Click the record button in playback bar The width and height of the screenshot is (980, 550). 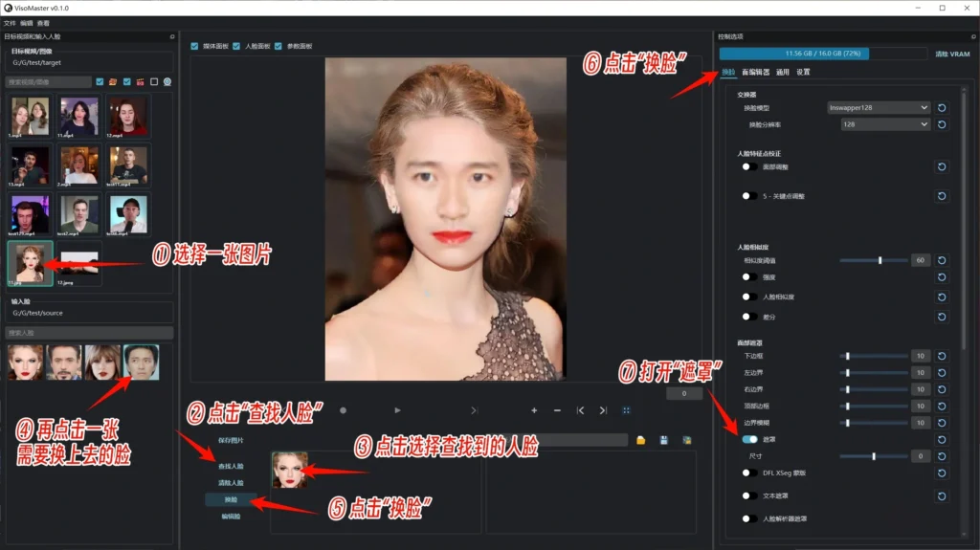(x=343, y=410)
